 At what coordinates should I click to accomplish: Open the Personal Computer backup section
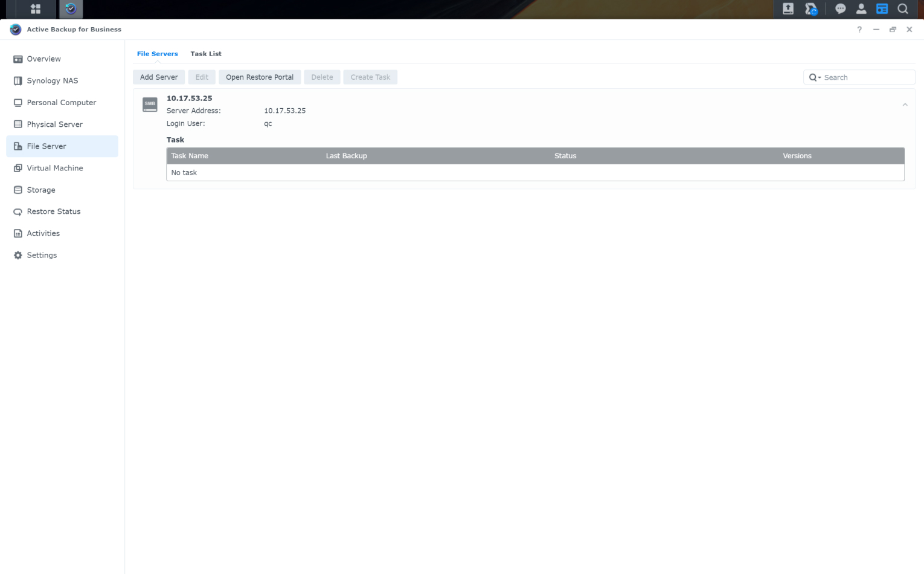pos(61,103)
